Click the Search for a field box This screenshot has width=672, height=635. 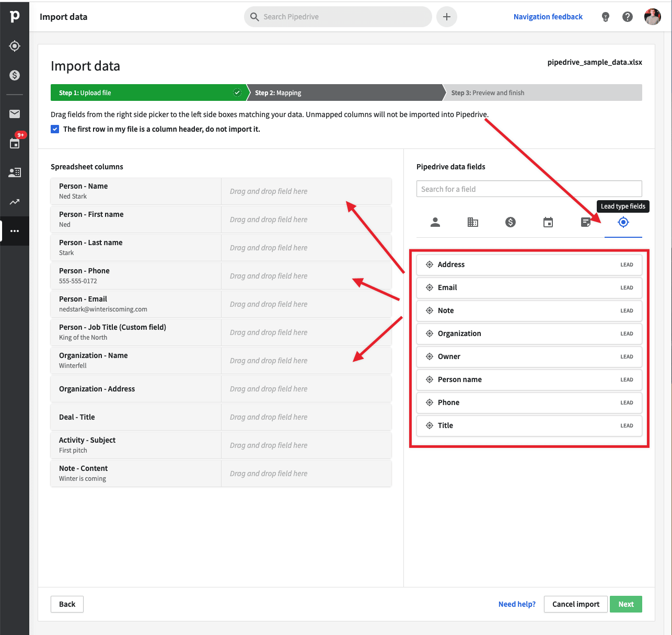529,189
